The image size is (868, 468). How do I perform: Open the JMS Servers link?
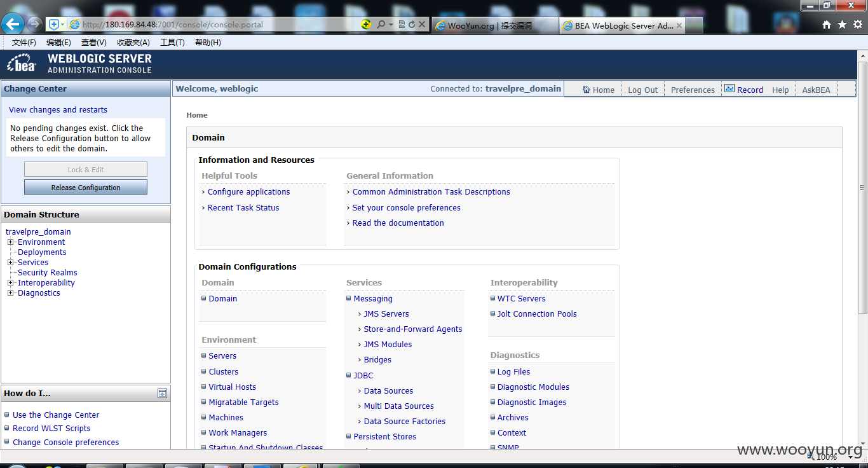click(386, 314)
